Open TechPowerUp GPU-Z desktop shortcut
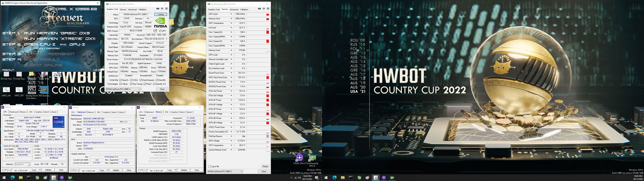The image size is (644, 181). click(x=312, y=160)
